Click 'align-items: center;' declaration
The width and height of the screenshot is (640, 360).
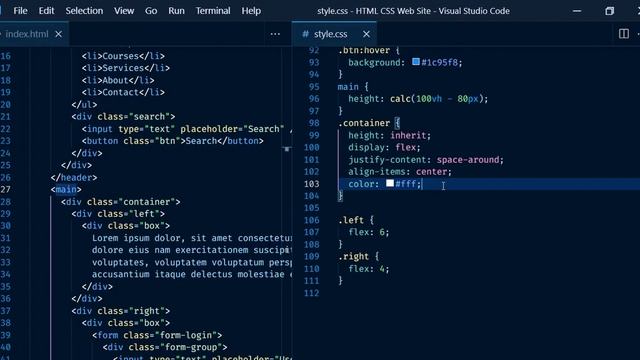point(400,172)
